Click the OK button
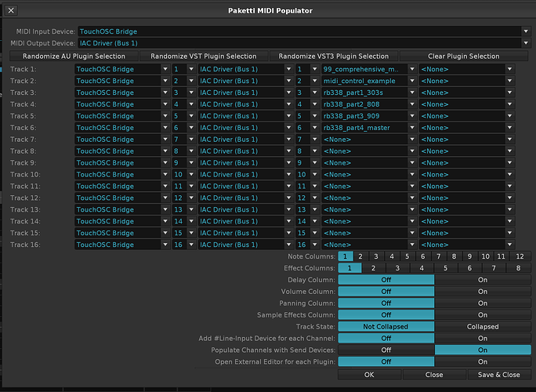Screen dimensions: 536x392 click(369, 375)
